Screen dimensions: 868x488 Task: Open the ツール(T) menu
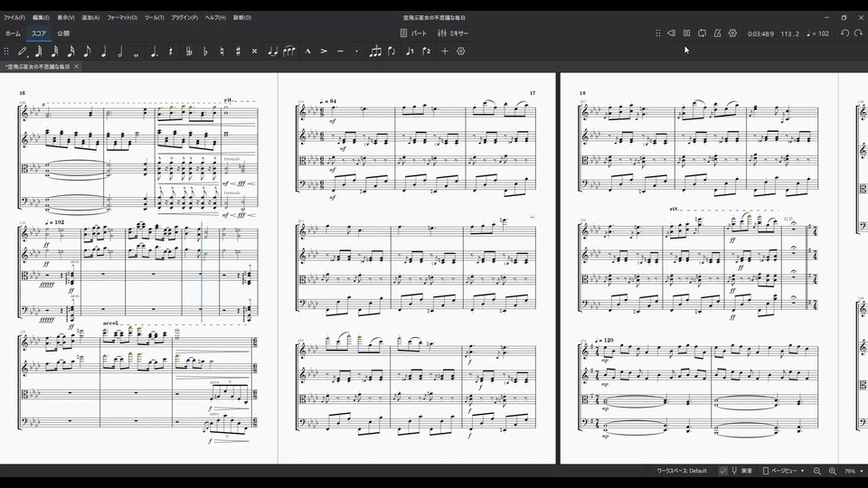[x=155, y=18]
